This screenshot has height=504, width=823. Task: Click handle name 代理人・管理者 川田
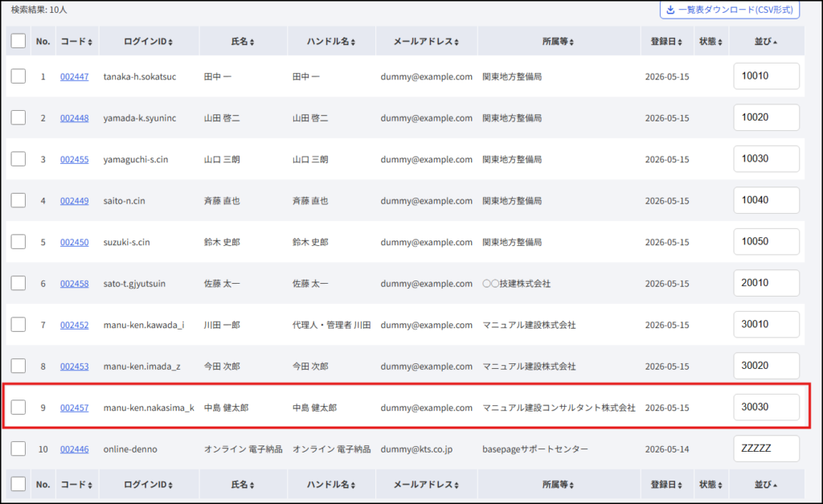coord(332,325)
